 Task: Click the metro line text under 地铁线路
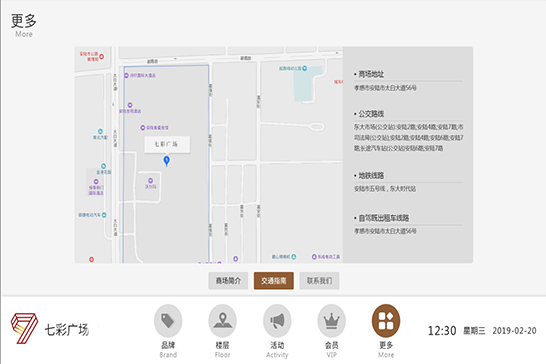(x=385, y=189)
